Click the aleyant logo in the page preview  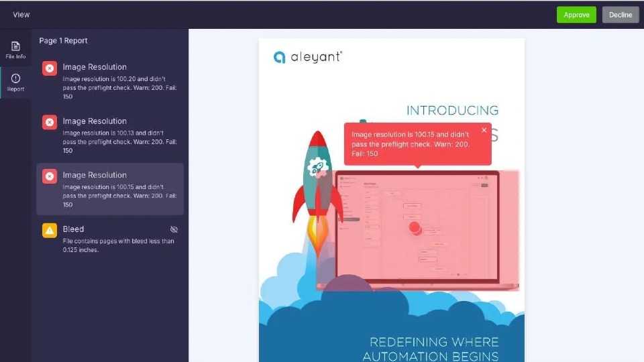[308, 57]
